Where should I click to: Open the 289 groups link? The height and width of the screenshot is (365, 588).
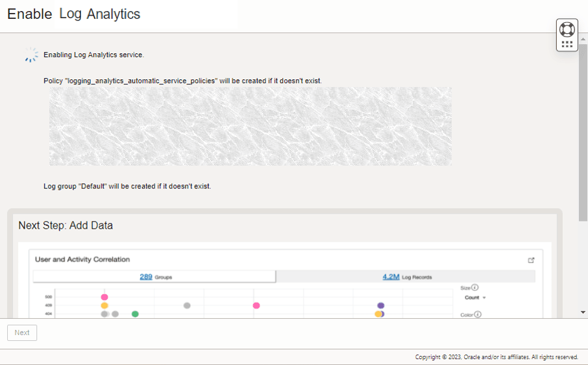click(x=145, y=277)
